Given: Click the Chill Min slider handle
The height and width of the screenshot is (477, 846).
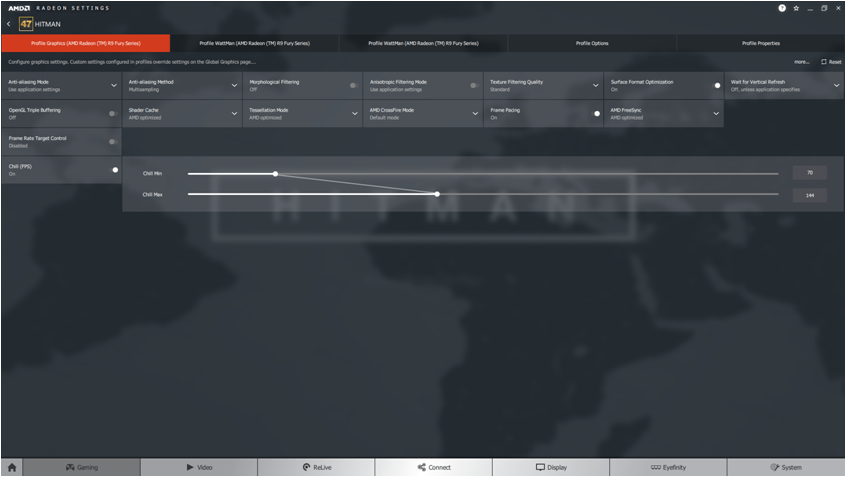Looking at the screenshot, I should (275, 174).
